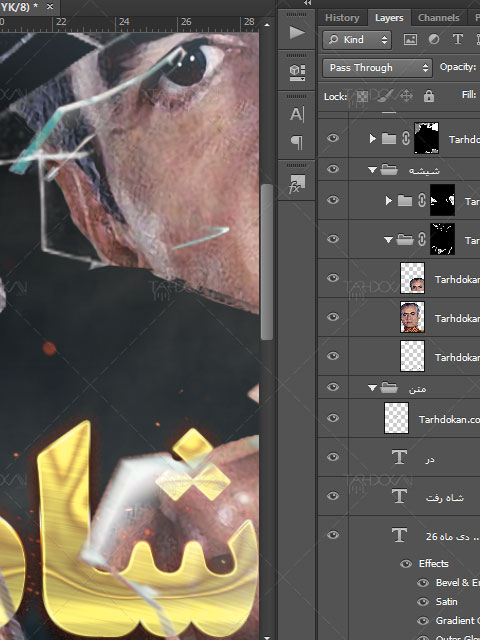The image size is (480, 640).
Task: Click the canvas vertical scrollbar thumb
Action: (267, 261)
